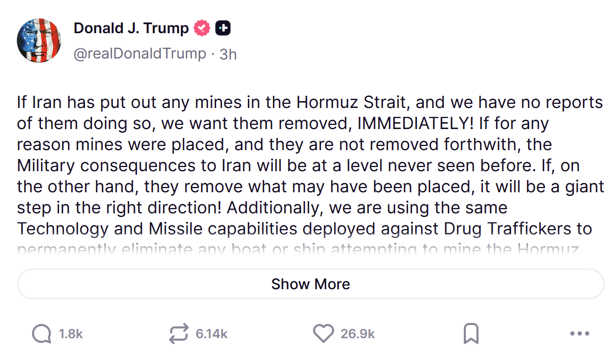Click the black plus badge beside the name
This screenshot has width=614, height=364.
point(223,28)
